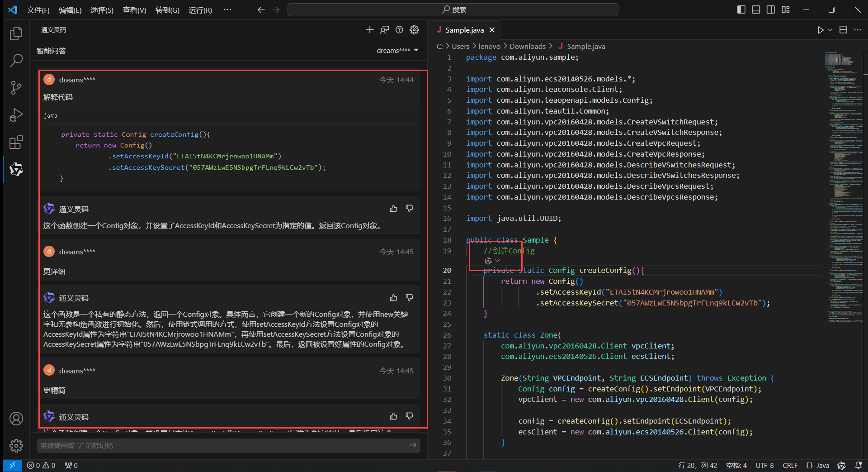Click the feedback icon in Lingma panel header
Image resolution: width=868 pixels, height=472 pixels.
pyautogui.click(x=384, y=30)
